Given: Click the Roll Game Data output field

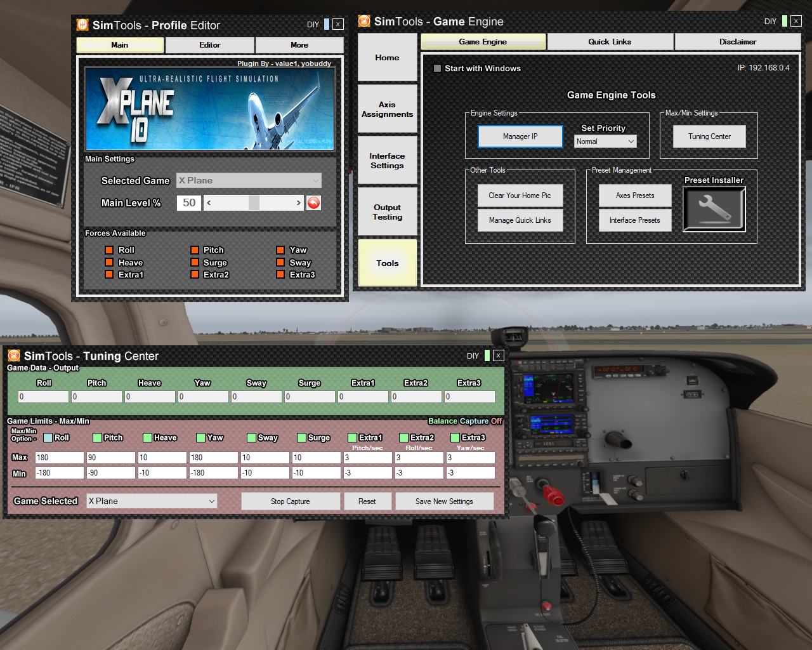Looking at the screenshot, I should 43,397.
